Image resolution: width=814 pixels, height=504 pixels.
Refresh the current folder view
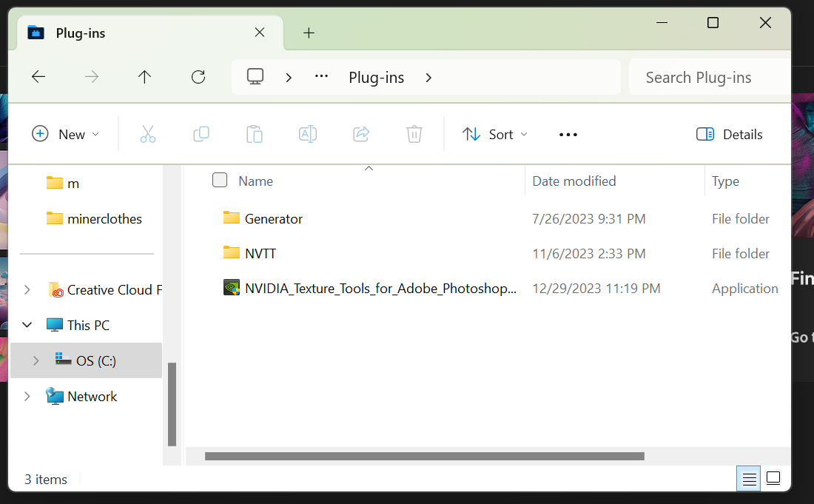pyautogui.click(x=198, y=76)
